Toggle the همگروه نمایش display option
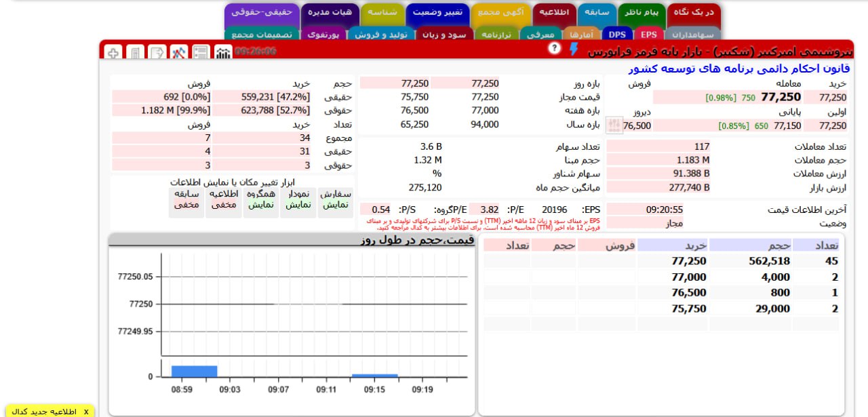The width and height of the screenshot is (868, 417). [x=261, y=201]
